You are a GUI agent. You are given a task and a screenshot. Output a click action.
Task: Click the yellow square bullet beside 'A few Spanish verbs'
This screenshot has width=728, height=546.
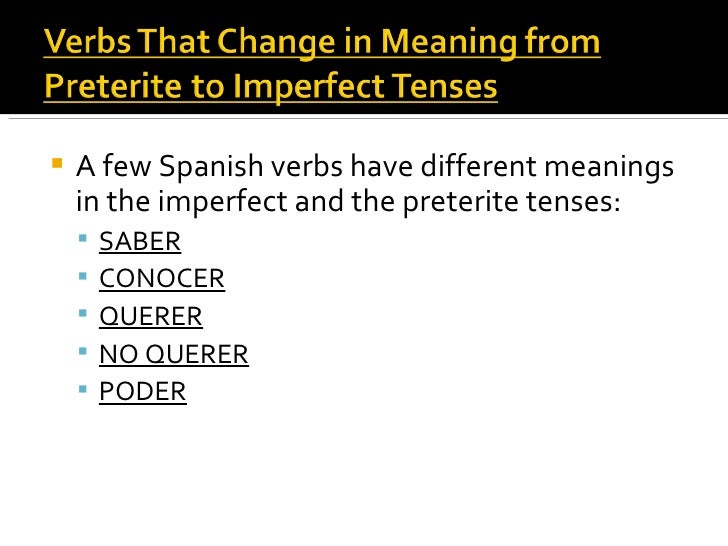56,161
